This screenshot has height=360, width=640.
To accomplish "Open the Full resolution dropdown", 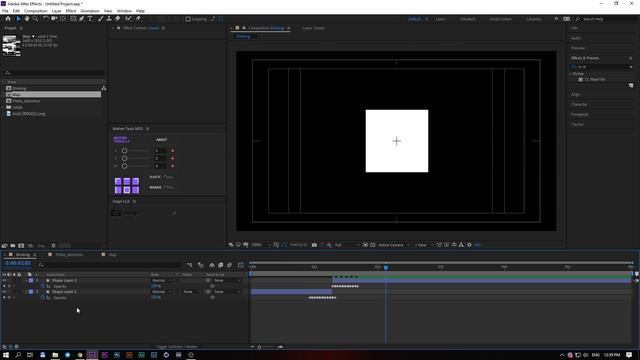I will (x=347, y=245).
